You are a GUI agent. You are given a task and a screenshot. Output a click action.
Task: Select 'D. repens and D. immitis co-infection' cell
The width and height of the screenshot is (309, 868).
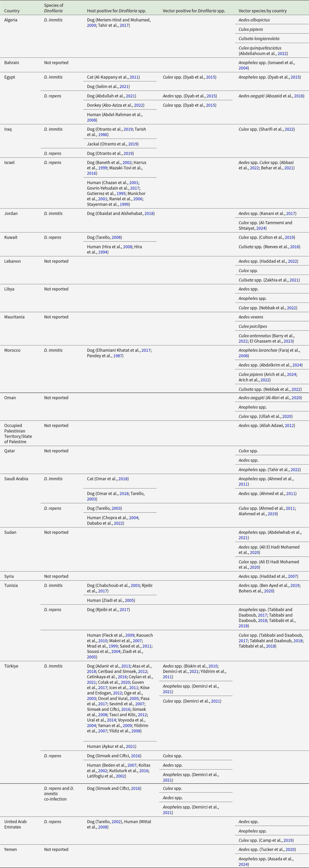point(59,794)
